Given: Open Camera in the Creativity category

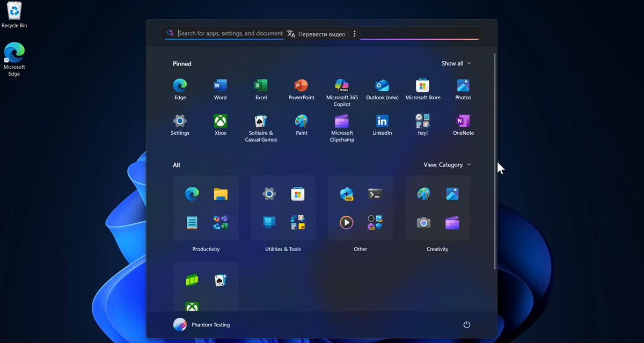Looking at the screenshot, I should pyautogui.click(x=423, y=222).
